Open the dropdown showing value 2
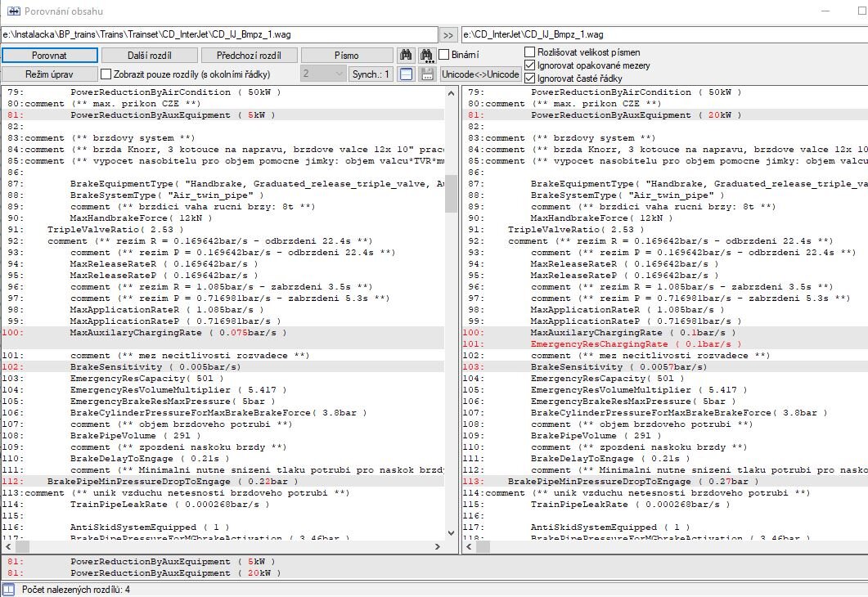868x597 pixels. coord(323,74)
